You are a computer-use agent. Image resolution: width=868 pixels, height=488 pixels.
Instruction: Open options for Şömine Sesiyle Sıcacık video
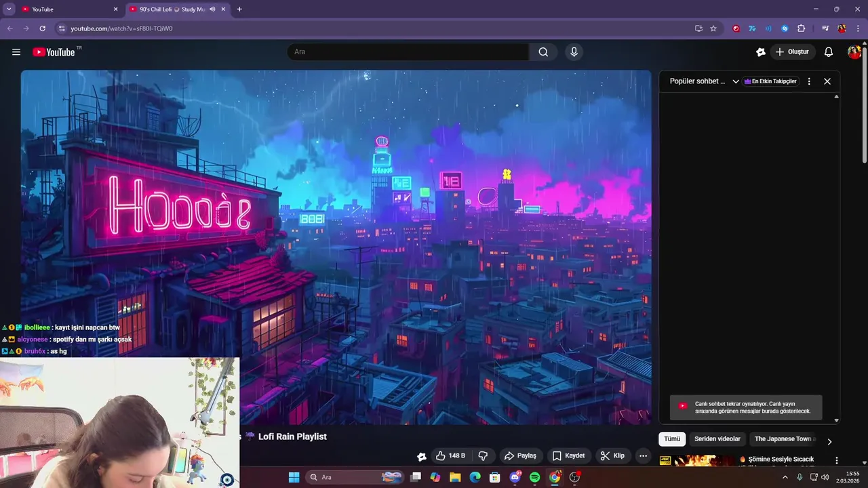pyautogui.click(x=837, y=460)
